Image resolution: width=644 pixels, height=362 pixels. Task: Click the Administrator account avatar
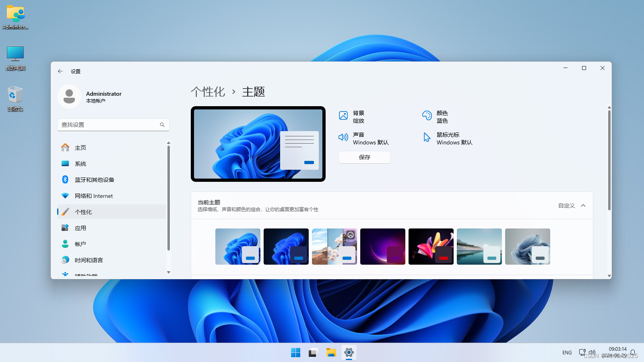coord(69,97)
